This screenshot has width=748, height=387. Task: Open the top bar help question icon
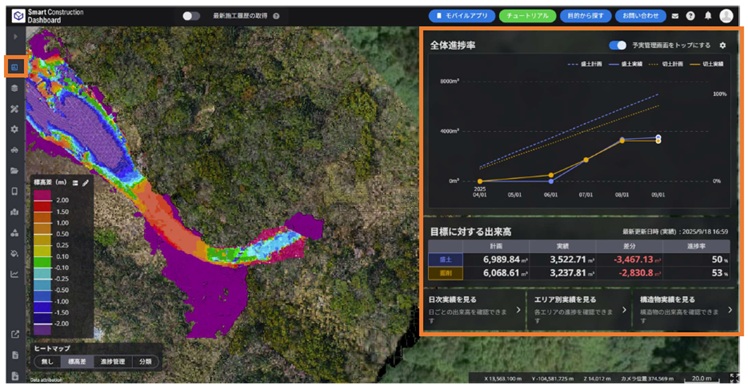point(690,16)
